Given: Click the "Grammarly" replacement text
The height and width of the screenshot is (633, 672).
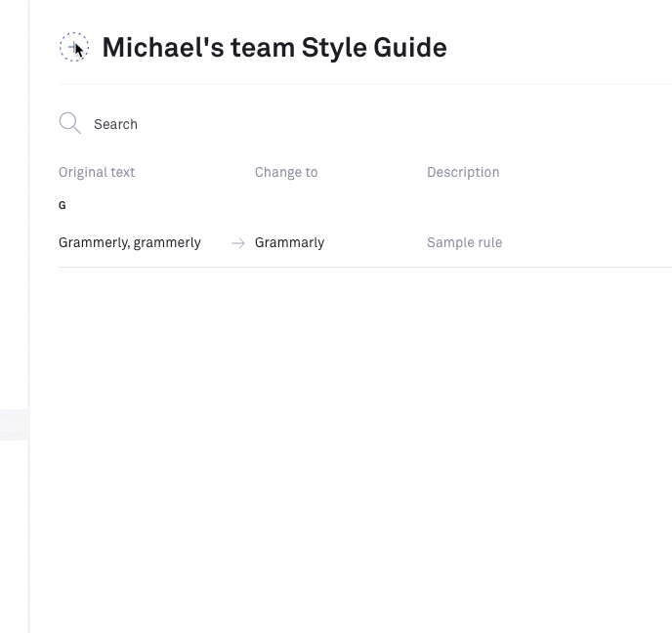Looking at the screenshot, I should (289, 242).
